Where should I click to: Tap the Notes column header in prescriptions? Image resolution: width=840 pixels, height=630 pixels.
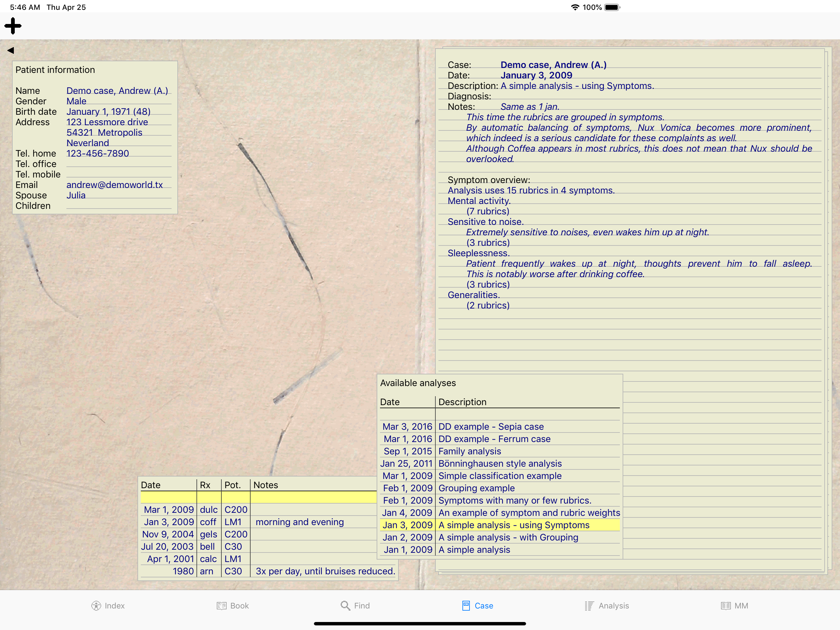[266, 485]
